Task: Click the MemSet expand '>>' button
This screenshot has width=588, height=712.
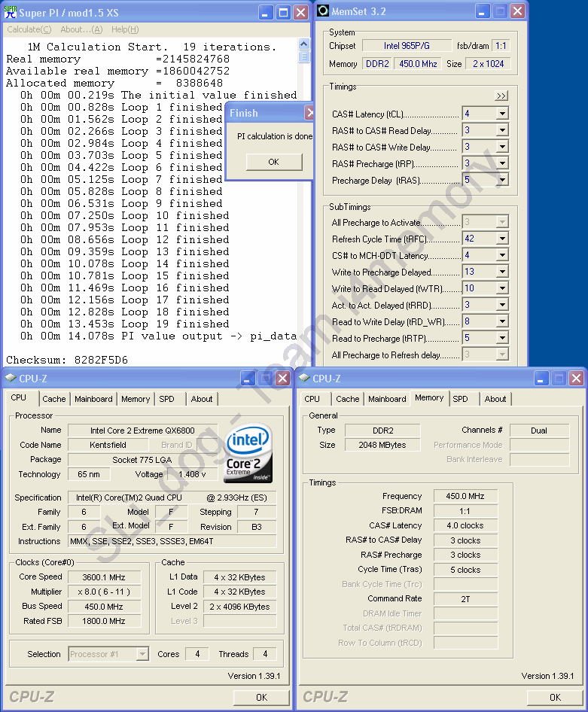Action: click(501, 96)
